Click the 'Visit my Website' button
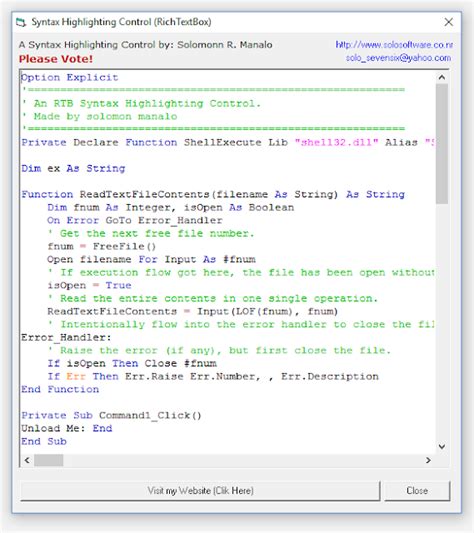The image size is (474, 533). tap(200, 491)
